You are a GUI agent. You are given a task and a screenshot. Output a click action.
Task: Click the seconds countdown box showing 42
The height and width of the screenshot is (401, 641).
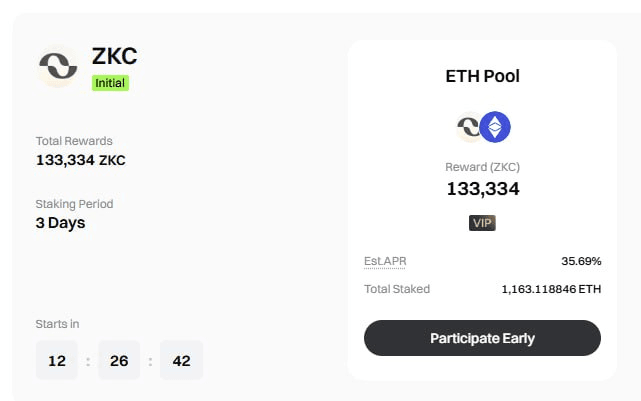point(181,361)
